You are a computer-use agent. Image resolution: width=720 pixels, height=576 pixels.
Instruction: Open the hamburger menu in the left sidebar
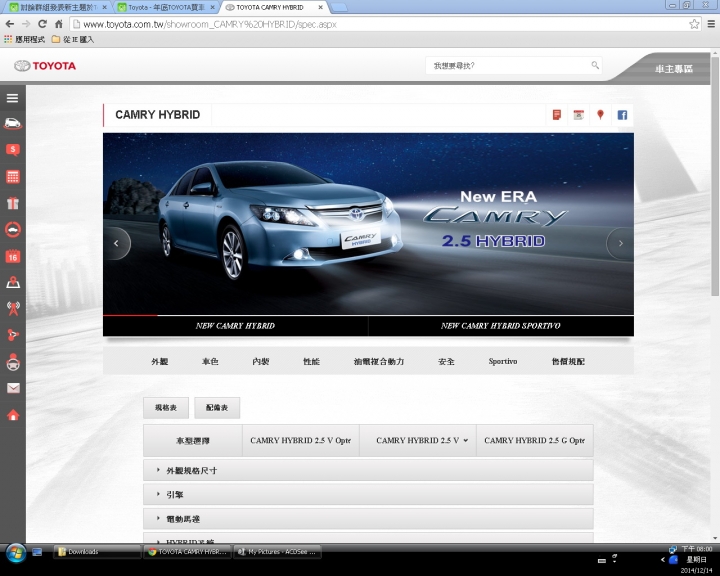pos(12,98)
